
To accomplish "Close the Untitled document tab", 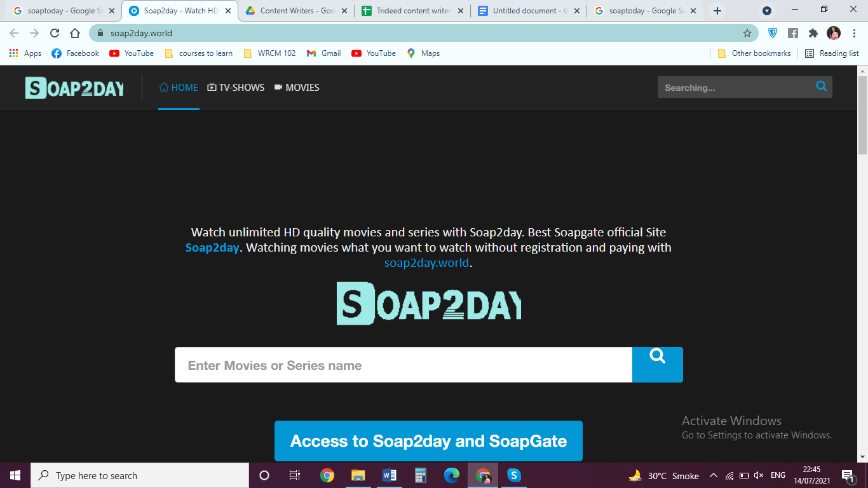I will coord(577,11).
